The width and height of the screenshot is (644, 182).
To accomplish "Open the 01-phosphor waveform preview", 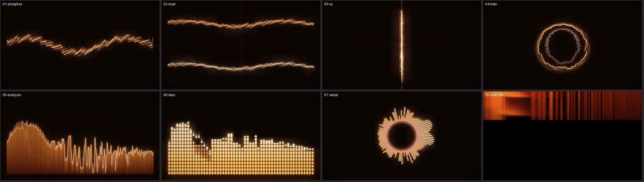I will click(80, 45).
